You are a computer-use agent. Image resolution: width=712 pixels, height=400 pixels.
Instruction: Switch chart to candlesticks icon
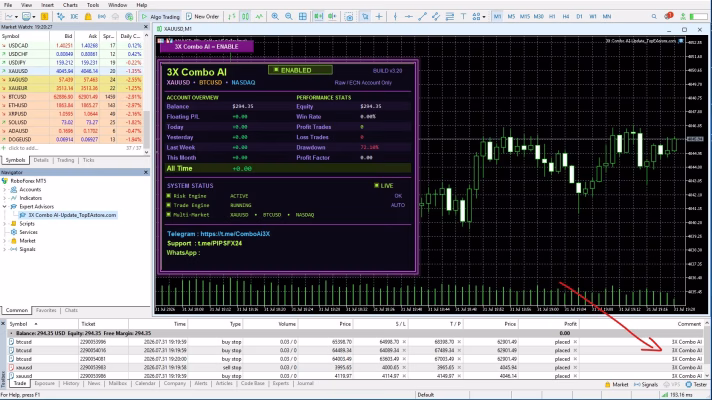[245, 16]
